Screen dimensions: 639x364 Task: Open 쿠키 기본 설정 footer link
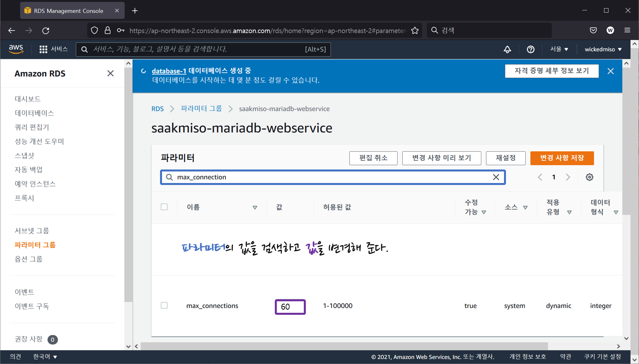[602, 357]
